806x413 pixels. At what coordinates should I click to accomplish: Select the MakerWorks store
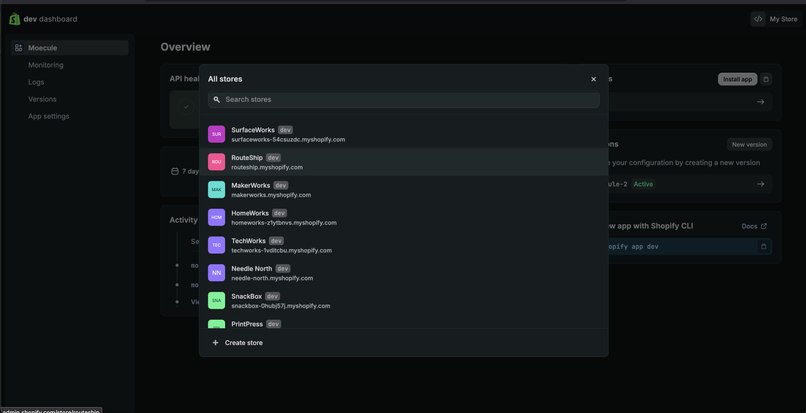click(x=404, y=190)
